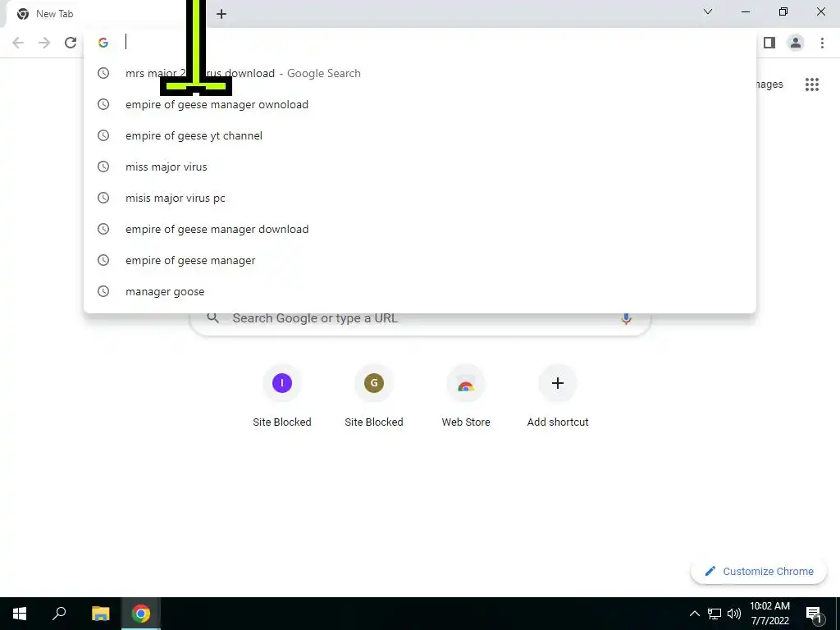
Task: Click history clock icon beside 'miss major virus'
Action: tap(103, 167)
